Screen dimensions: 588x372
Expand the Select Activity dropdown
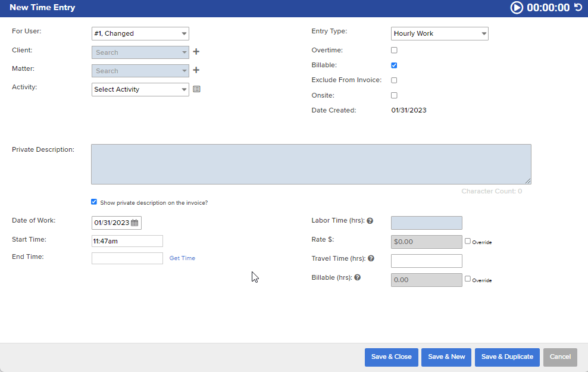[140, 89]
